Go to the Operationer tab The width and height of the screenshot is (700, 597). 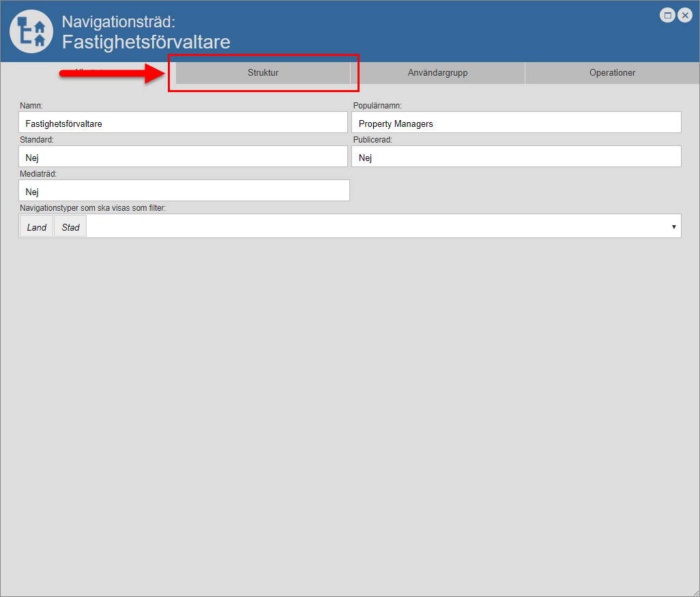[612, 73]
